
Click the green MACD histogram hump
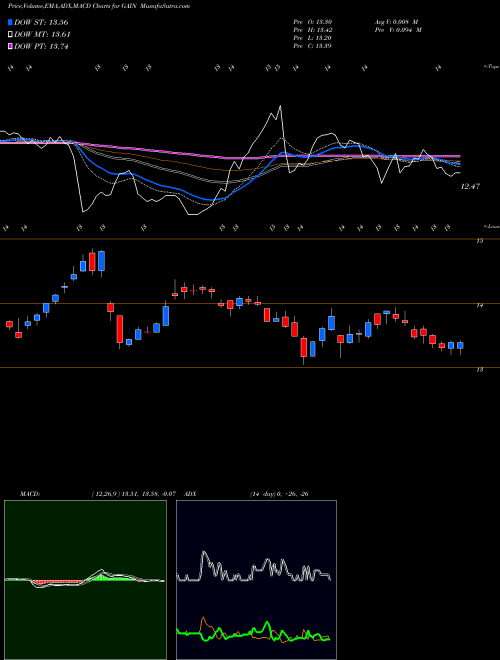[x=104, y=577]
